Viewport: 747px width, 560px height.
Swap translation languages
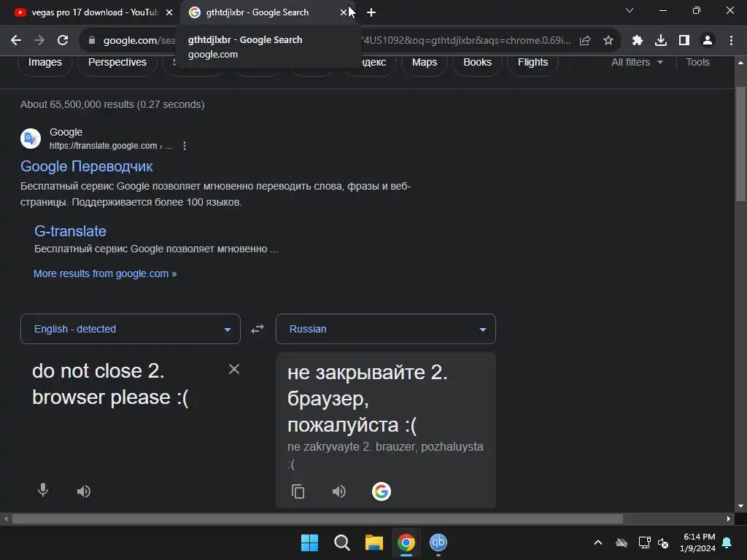point(258,329)
